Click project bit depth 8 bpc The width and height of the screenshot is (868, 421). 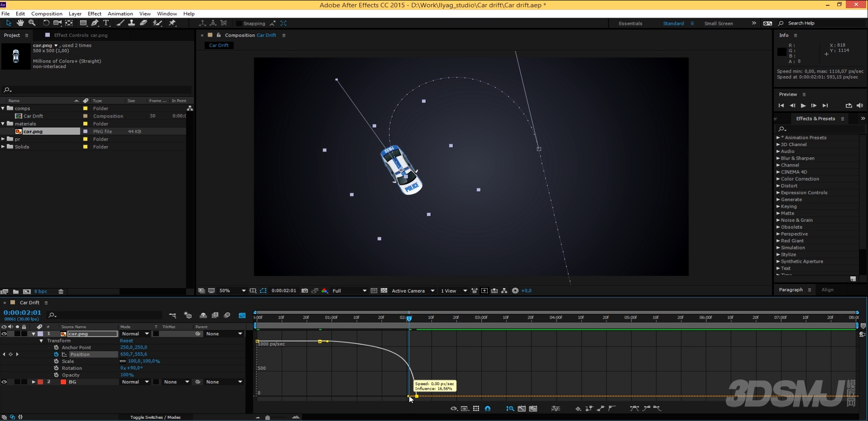pos(41,292)
